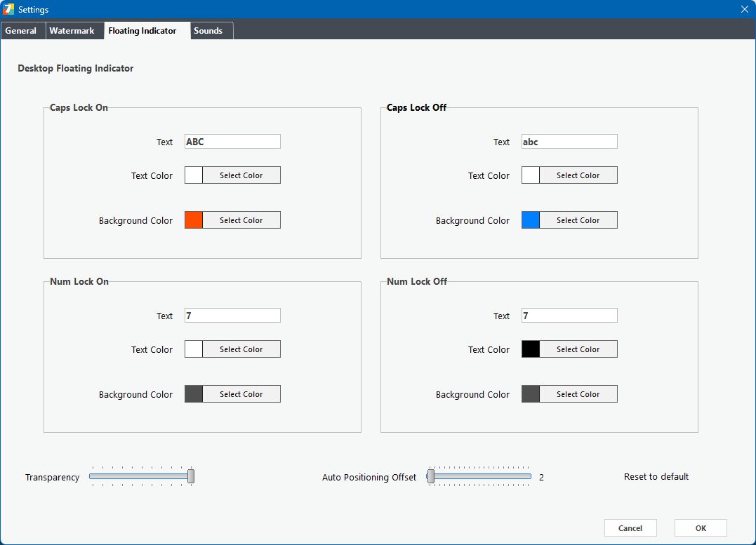The height and width of the screenshot is (545, 756).
Task: Focus the Num Lock On text field
Action: [x=232, y=316]
